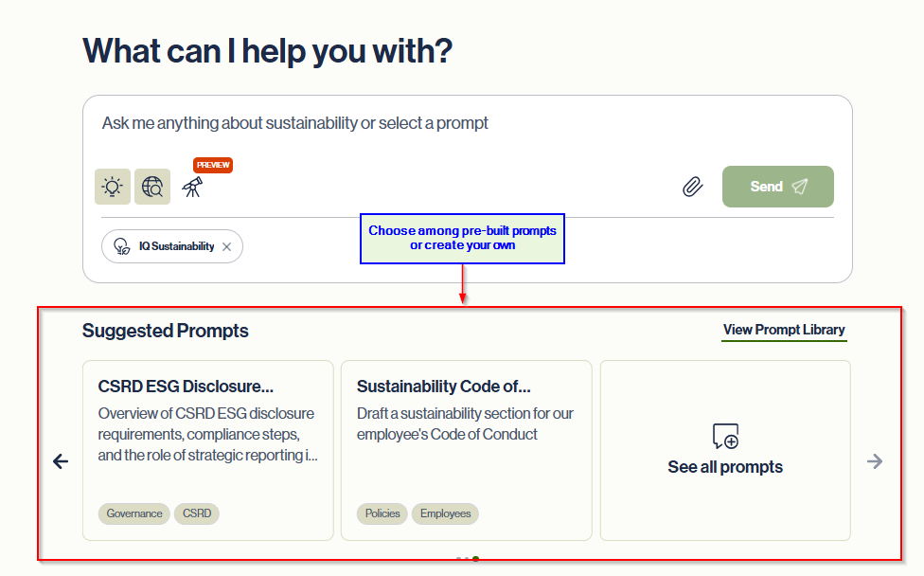Toggle the globe web search icon
Image resolution: width=924 pixels, height=576 pixels.
[152, 187]
